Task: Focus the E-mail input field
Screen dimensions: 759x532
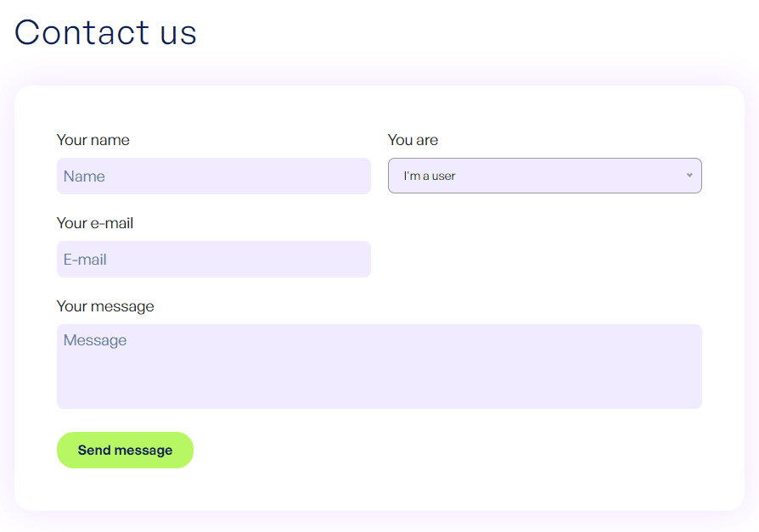Action: [213, 259]
